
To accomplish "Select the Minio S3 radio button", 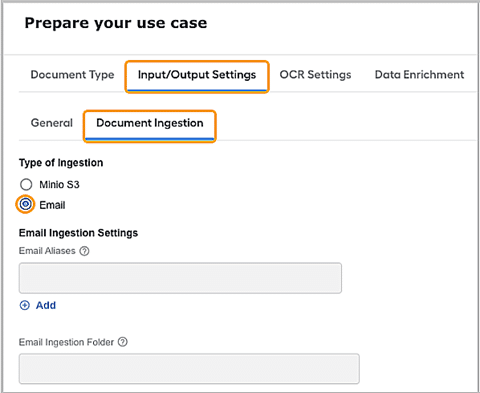I will [x=26, y=184].
